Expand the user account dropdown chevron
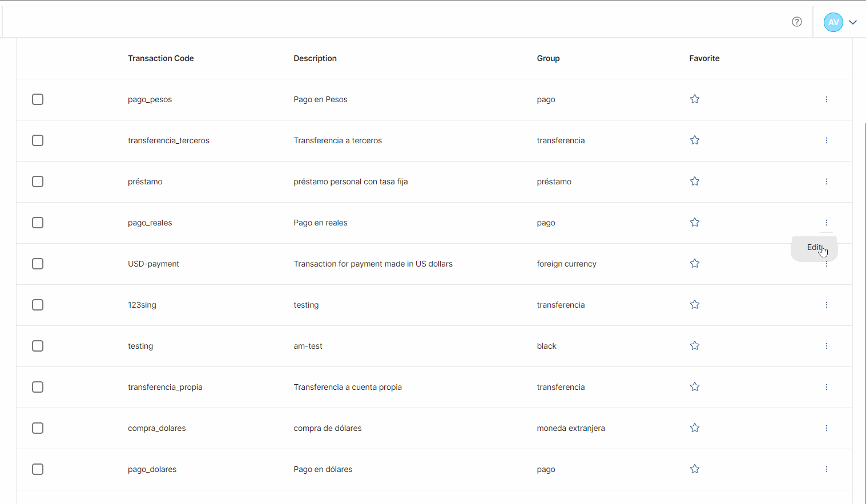Image resolution: width=866 pixels, height=504 pixels. (853, 22)
